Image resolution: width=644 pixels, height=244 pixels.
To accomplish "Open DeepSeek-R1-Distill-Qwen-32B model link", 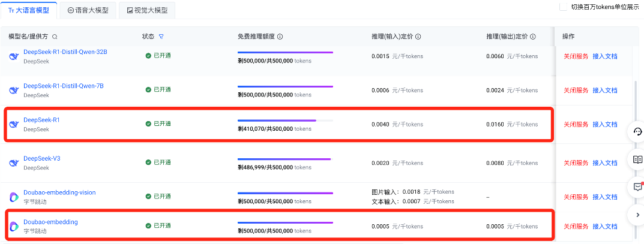I will coord(65,52).
